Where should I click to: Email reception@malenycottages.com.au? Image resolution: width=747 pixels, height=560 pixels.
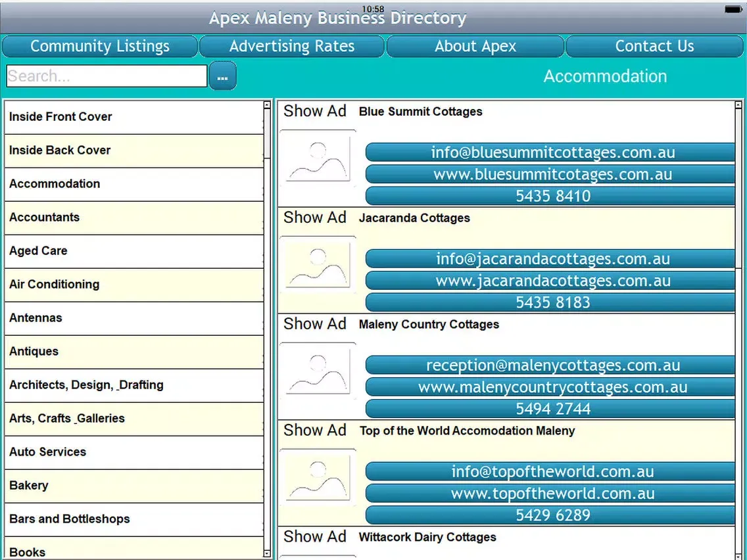click(550, 365)
